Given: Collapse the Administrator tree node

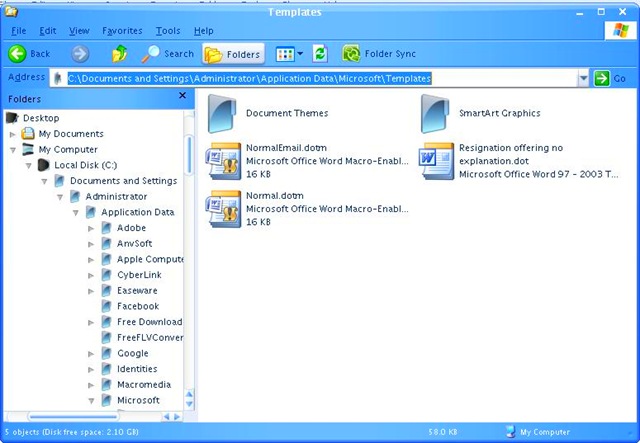Looking at the screenshot, I should pyautogui.click(x=60, y=197).
